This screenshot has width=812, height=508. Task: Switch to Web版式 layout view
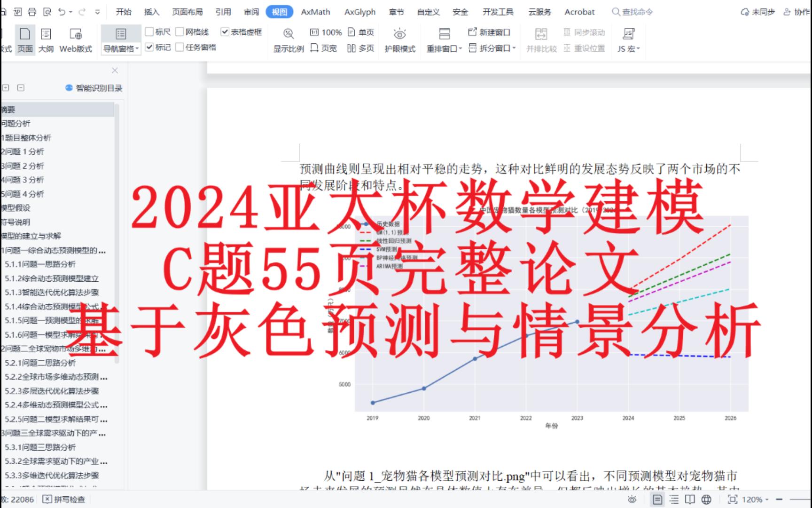pos(76,40)
